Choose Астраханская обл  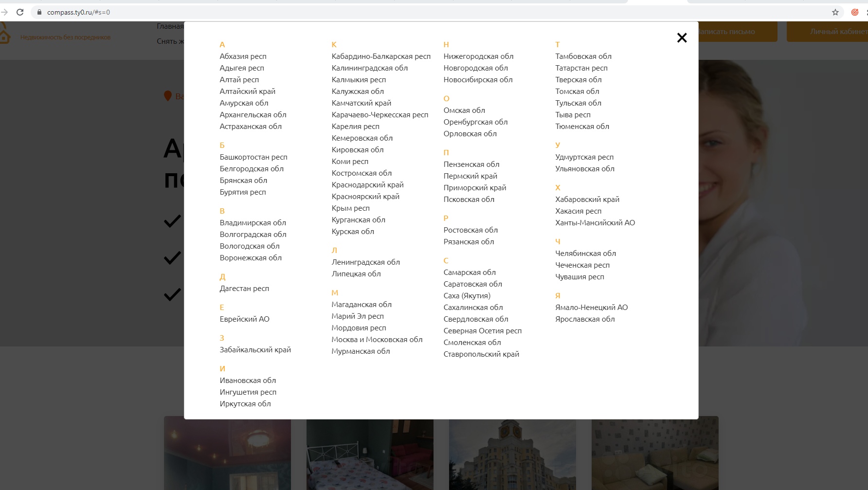[251, 127]
